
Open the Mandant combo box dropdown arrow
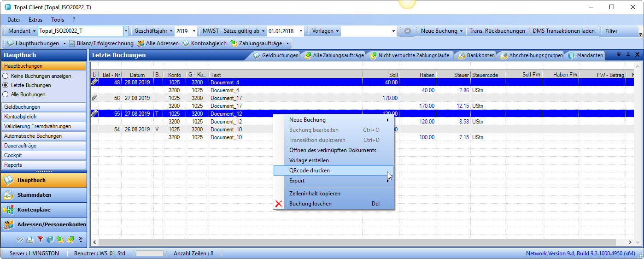126,31
